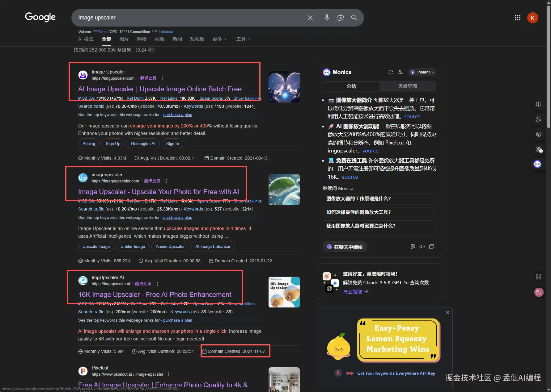Click 马上领取 claim link
This screenshot has height=392, width=551.
[355, 292]
